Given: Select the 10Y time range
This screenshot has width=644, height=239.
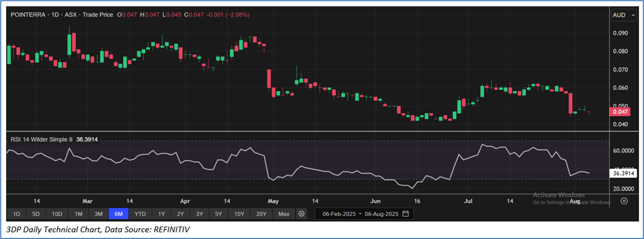Looking at the screenshot, I should pos(239,213).
